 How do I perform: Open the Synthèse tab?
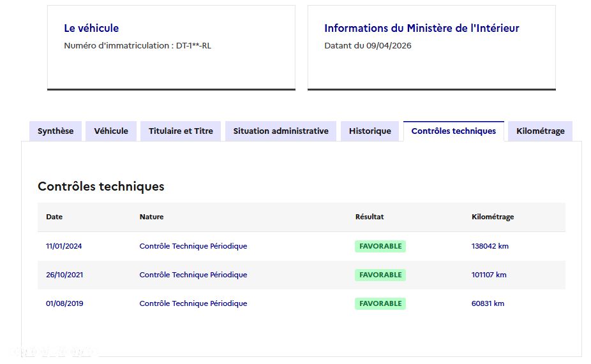(x=56, y=131)
